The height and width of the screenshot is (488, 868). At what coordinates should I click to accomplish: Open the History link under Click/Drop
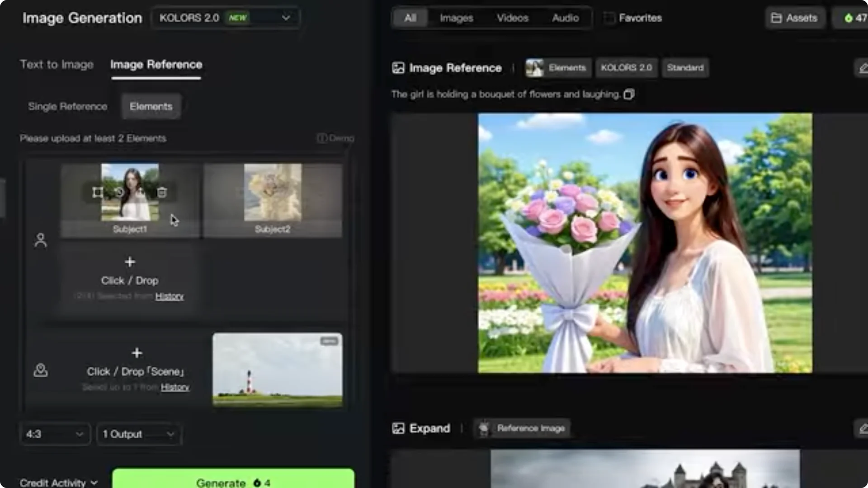pos(170,296)
